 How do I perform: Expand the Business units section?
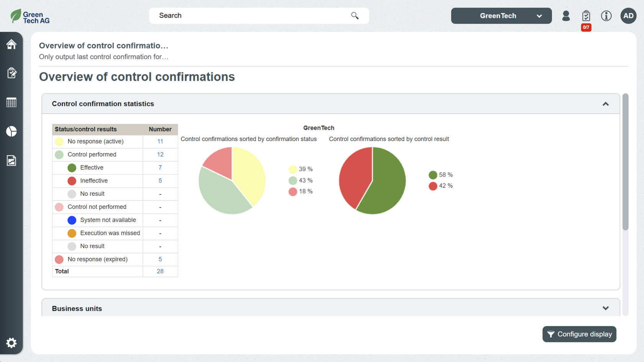(605, 308)
